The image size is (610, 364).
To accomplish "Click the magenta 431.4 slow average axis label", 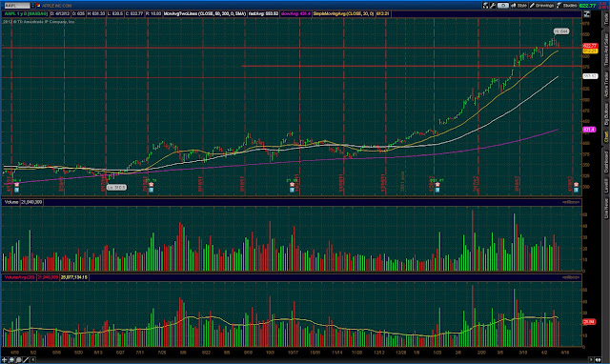I will [x=589, y=130].
